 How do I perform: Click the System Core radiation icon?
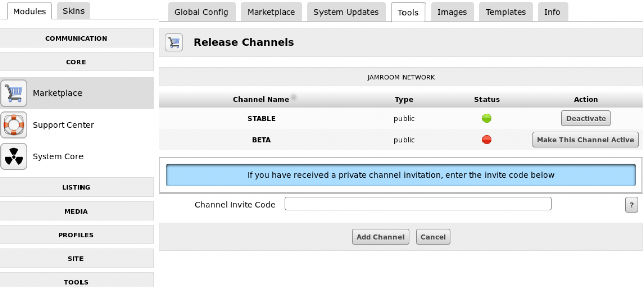pyautogui.click(x=14, y=157)
